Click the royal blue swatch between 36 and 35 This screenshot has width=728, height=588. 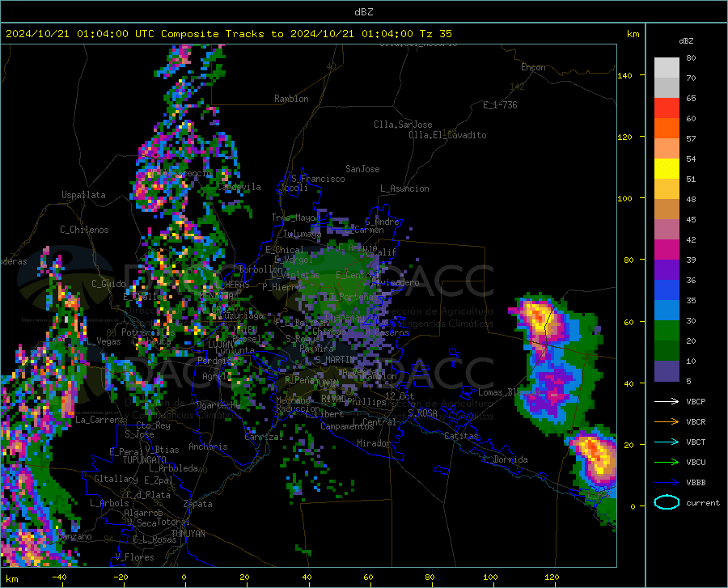pos(667,290)
